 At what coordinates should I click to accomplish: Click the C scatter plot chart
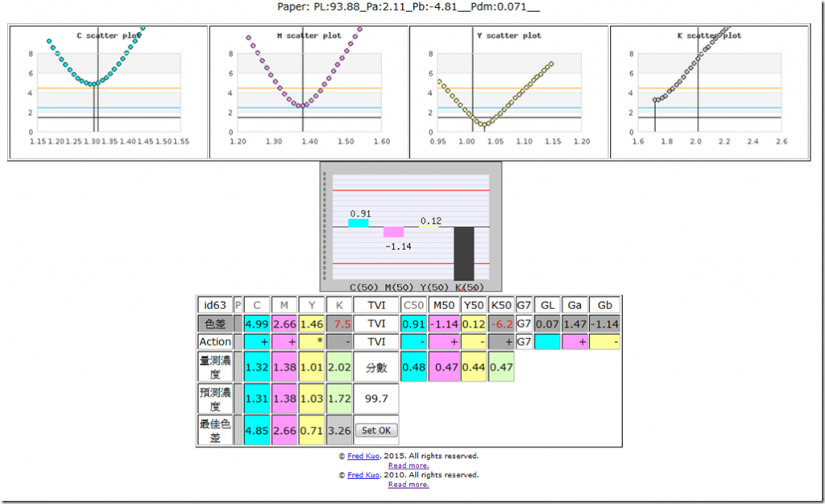[109, 92]
